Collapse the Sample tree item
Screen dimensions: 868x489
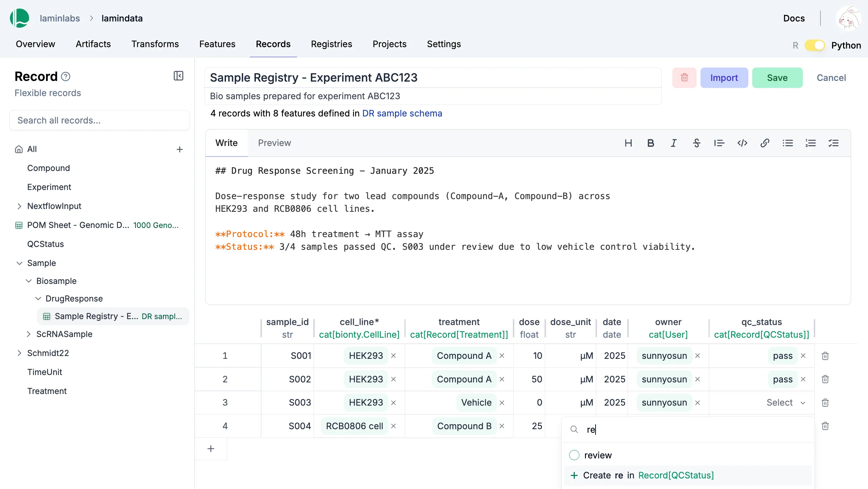tap(19, 263)
